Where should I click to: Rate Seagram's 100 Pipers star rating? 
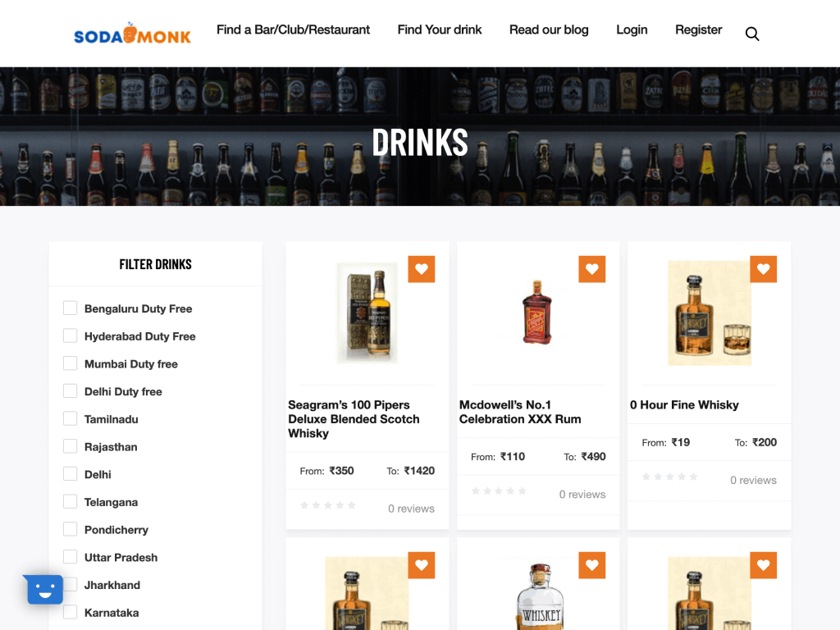tap(328, 505)
